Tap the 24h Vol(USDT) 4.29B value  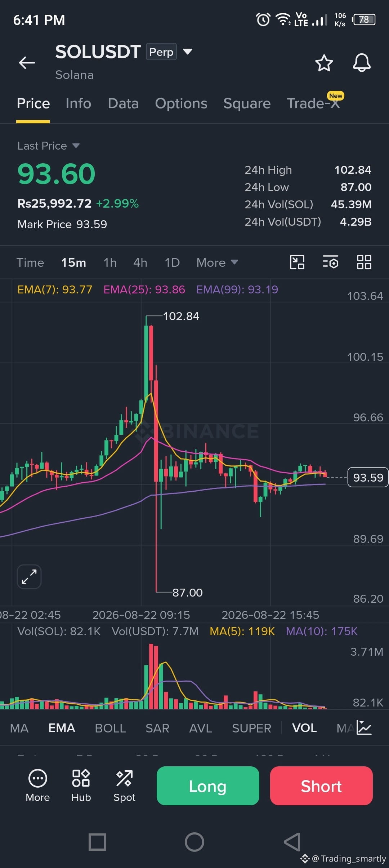pyautogui.click(x=356, y=222)
